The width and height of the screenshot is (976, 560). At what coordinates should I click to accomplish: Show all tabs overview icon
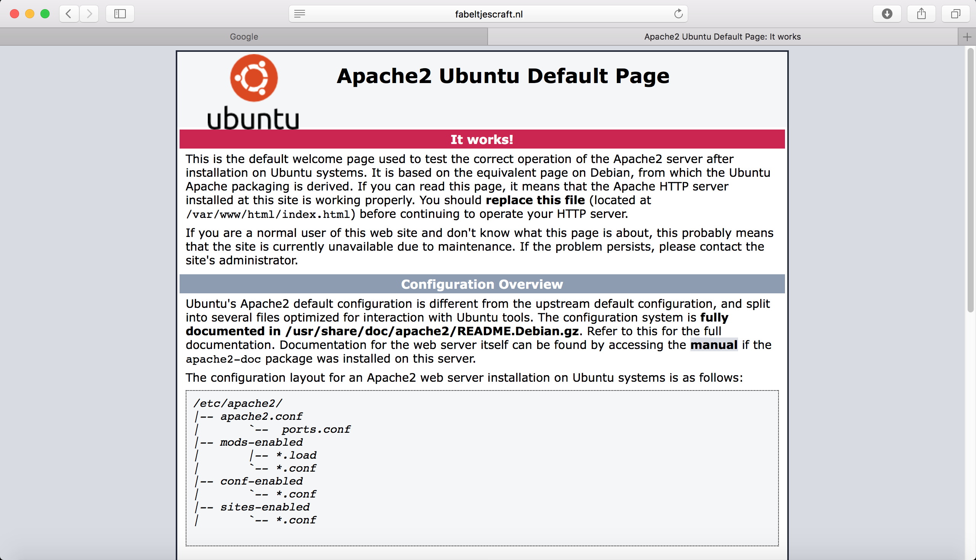pyautogui.click(x=955, y=14)
